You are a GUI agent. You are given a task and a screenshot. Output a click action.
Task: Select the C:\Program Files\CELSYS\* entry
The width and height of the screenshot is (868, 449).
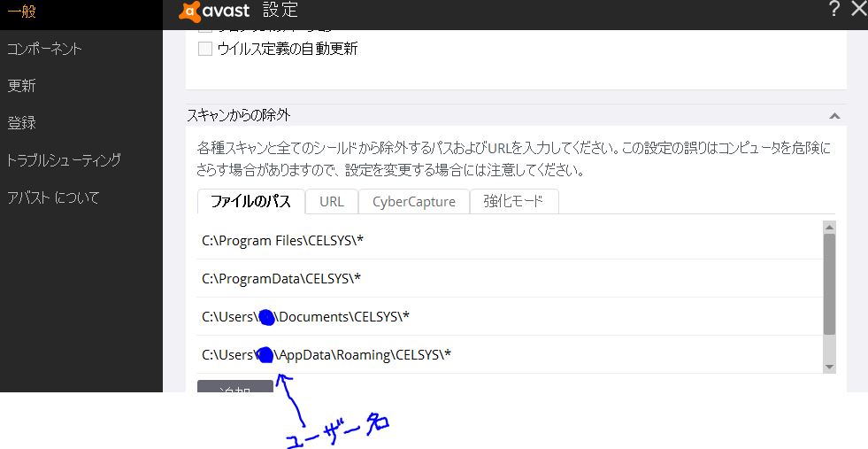[x=510, y=241]
